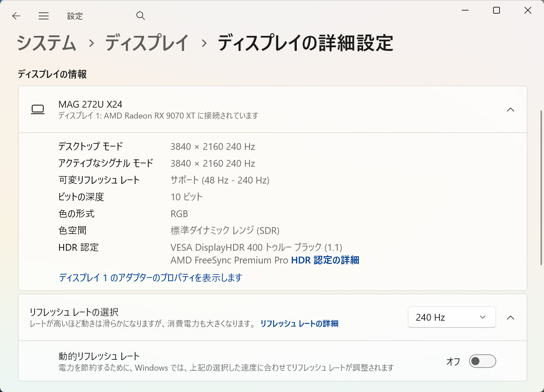Viewport: 544px width, 392px height.
Task: Click the chevron inside the 240 Hz combo box
Action: click(482, 317)
